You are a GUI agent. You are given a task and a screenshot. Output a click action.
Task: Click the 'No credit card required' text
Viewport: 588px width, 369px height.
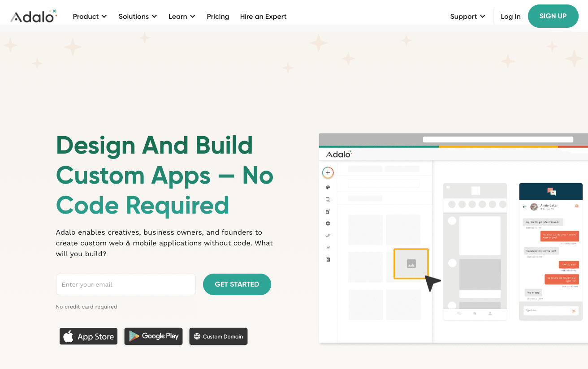86,307
